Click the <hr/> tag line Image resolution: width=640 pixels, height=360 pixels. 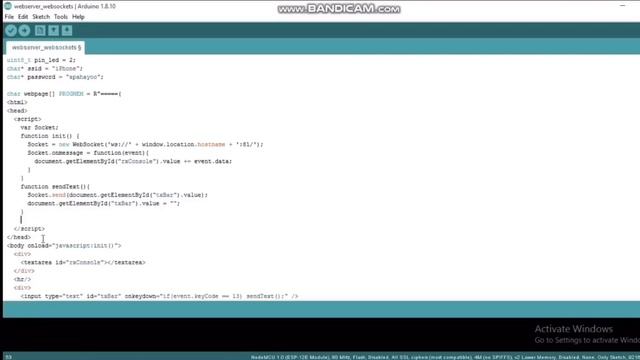22,280
